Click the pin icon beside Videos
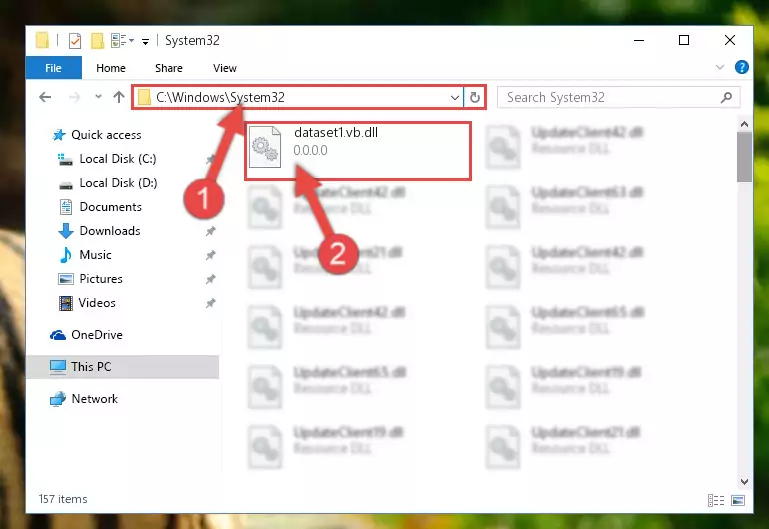Image resolution: width=769 pixels, height=529 pixels. pyautogui.click(x=210, y=303)
